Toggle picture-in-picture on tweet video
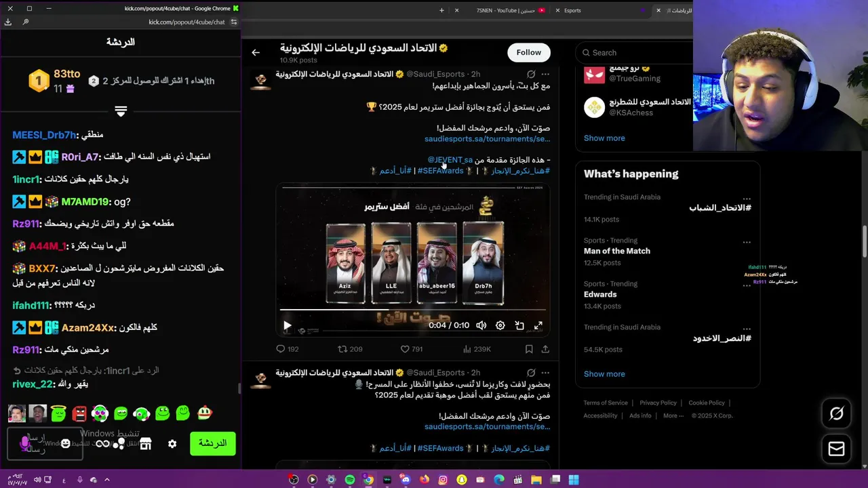The width and height of the screenshot is (868, 488). (519, 325)
